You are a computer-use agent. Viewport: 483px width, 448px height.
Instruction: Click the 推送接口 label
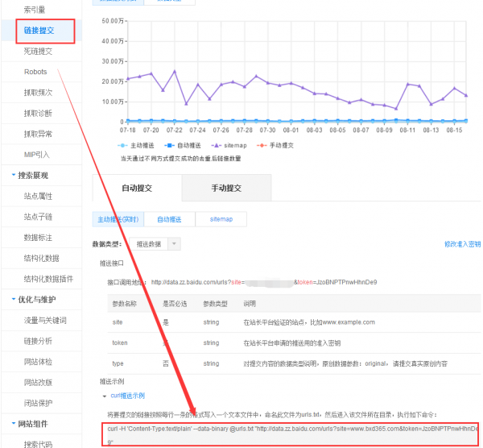[112, 263]
